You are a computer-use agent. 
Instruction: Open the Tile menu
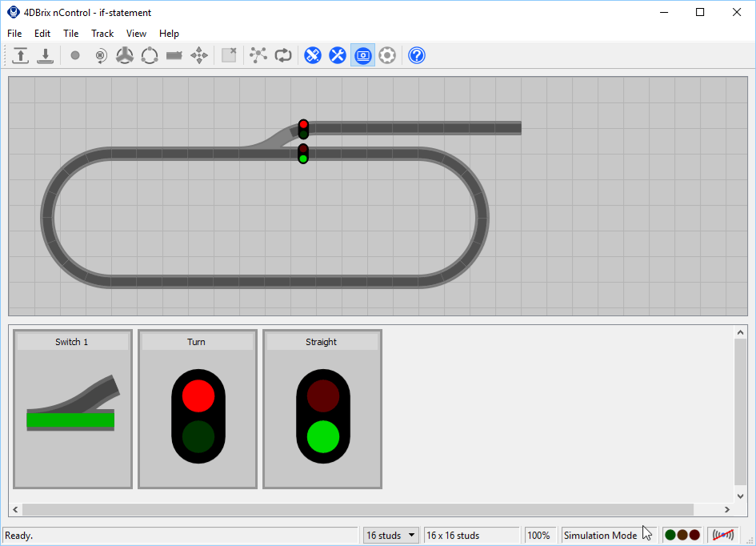pyautogui.click(x=71, y=34)
